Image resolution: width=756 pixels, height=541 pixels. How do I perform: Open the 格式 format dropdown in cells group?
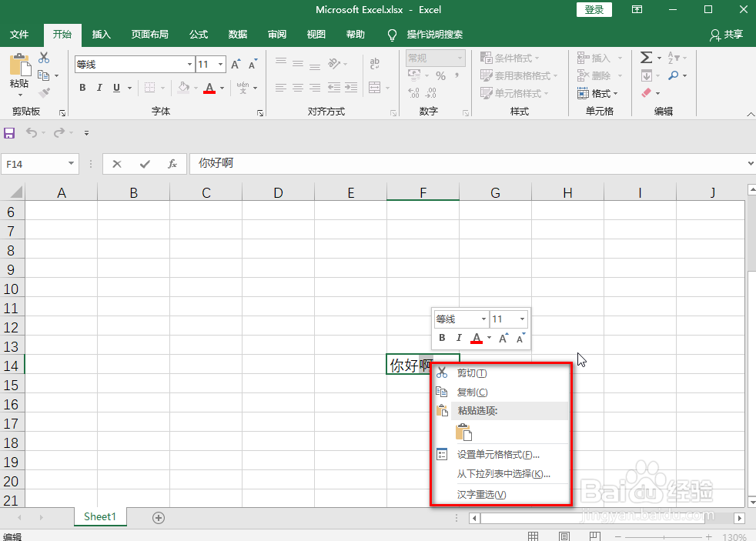tap(597, 93)
